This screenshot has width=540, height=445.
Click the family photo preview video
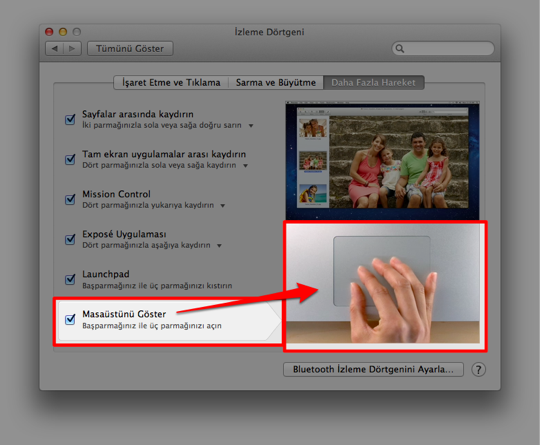(x=382, y=161)
